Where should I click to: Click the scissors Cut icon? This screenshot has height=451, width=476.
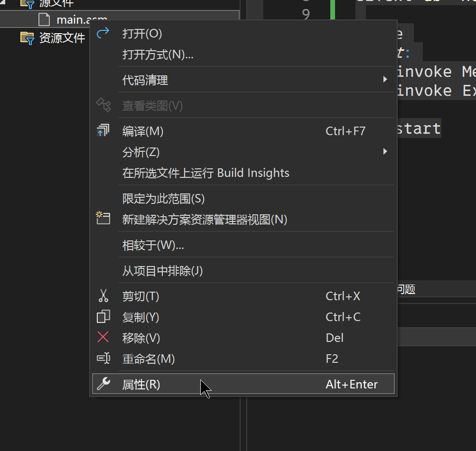[103, 296]
